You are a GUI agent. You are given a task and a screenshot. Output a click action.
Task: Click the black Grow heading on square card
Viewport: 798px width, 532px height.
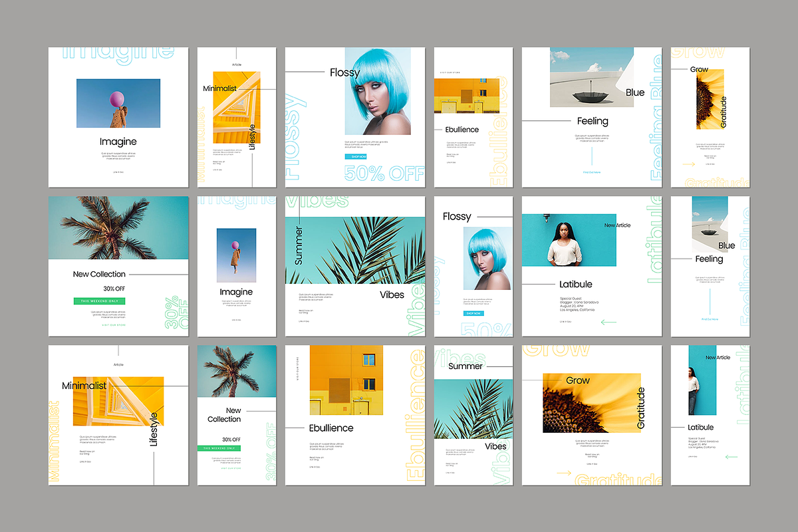[x=578, y=381]
